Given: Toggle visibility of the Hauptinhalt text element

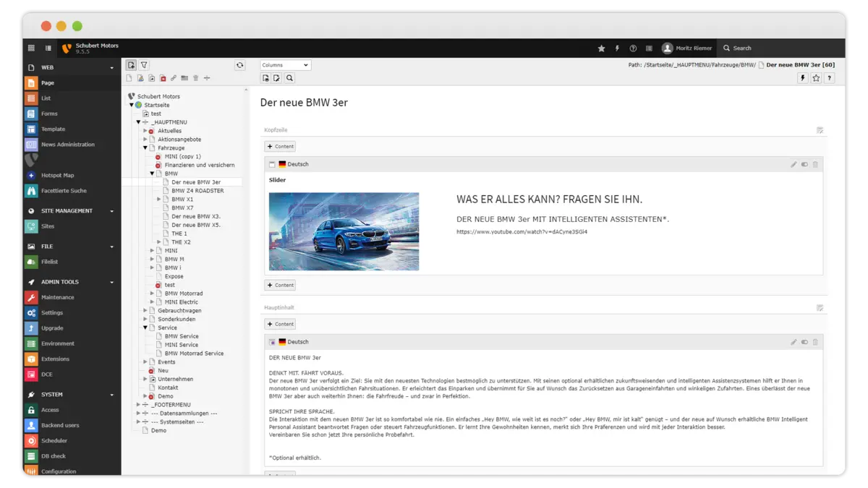Looking at the screenshot, I should tap(804, 342).
